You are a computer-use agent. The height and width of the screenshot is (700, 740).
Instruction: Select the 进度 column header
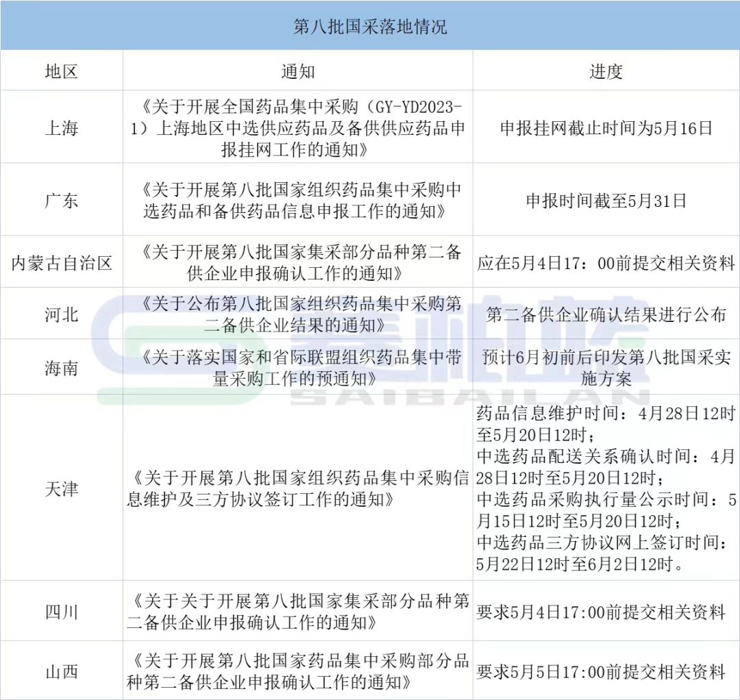606,72
